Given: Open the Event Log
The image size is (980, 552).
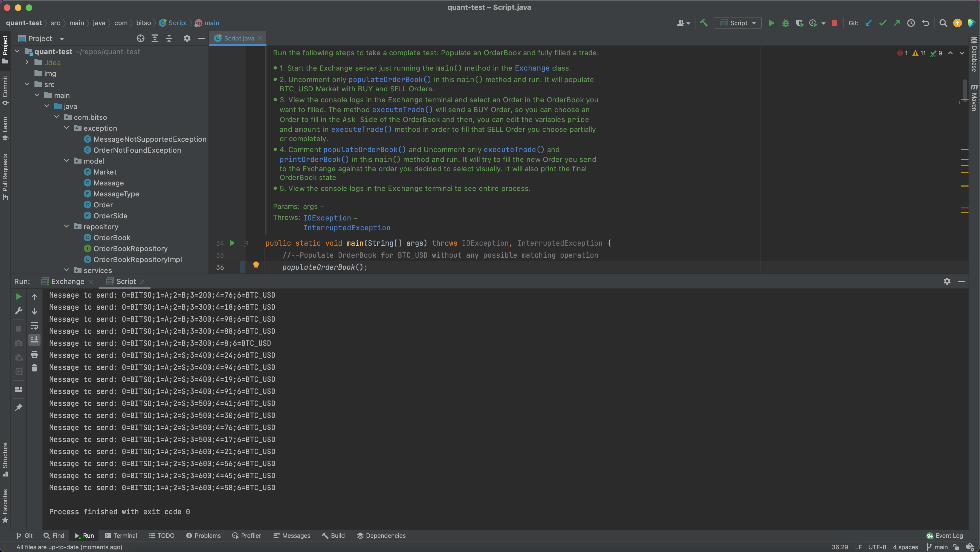Looking at the screenshot, I should 945,536.
